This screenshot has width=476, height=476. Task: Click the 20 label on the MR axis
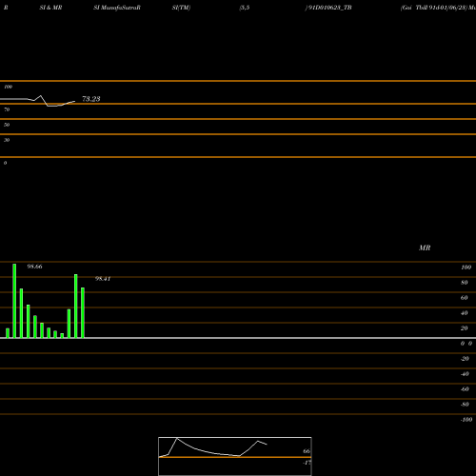464,328
